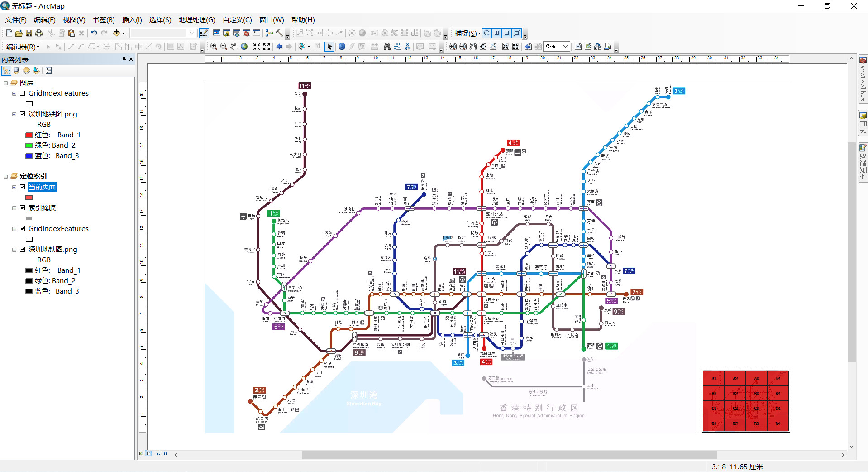Viewport: 868px width, 472px height.
Task: Toggle edge snapping
Action: pos(517,33)
